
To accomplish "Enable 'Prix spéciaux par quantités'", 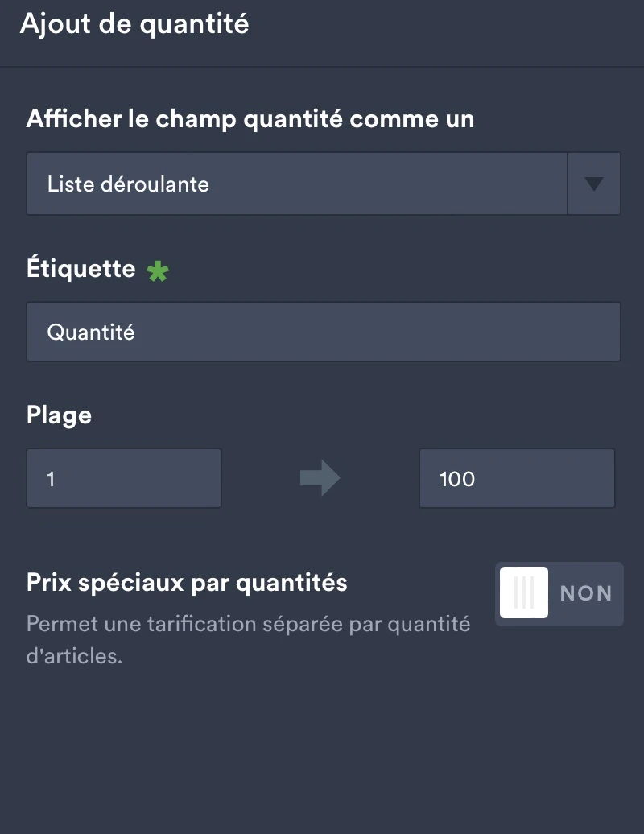I will coord(559,593).
